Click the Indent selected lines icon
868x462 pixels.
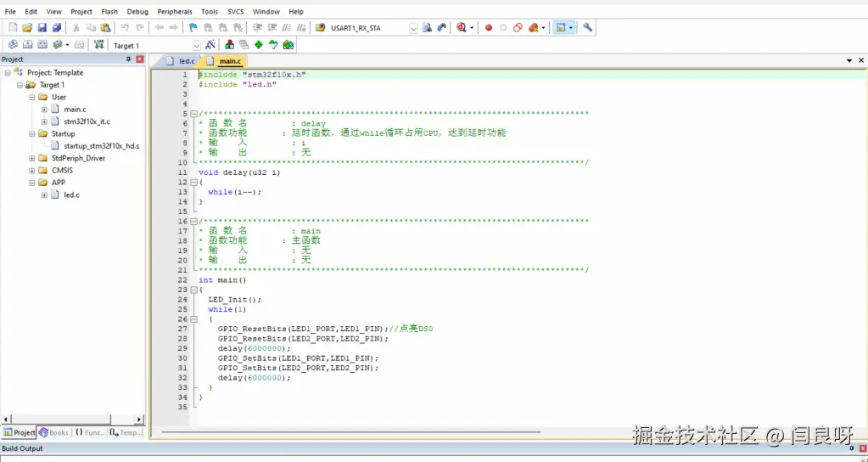257,27
